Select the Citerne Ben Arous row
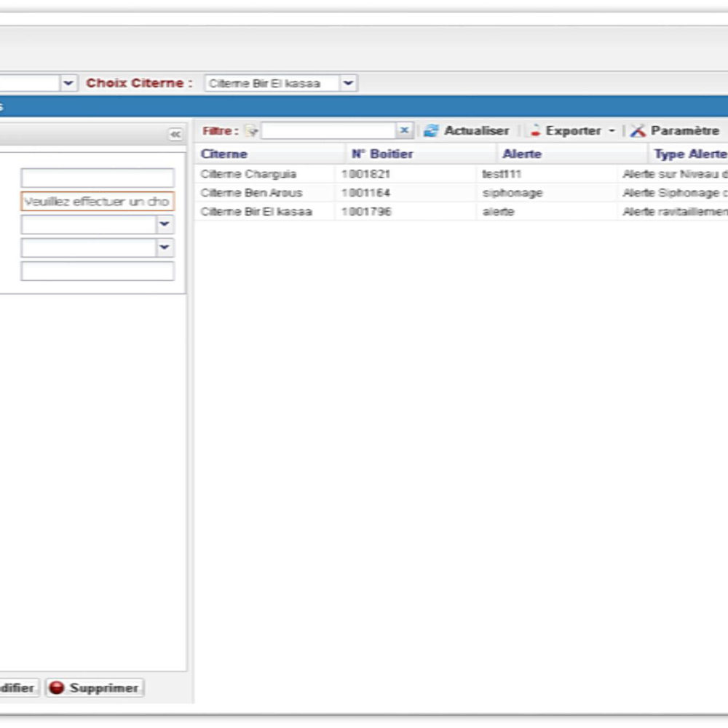 [x=251, y=193]
